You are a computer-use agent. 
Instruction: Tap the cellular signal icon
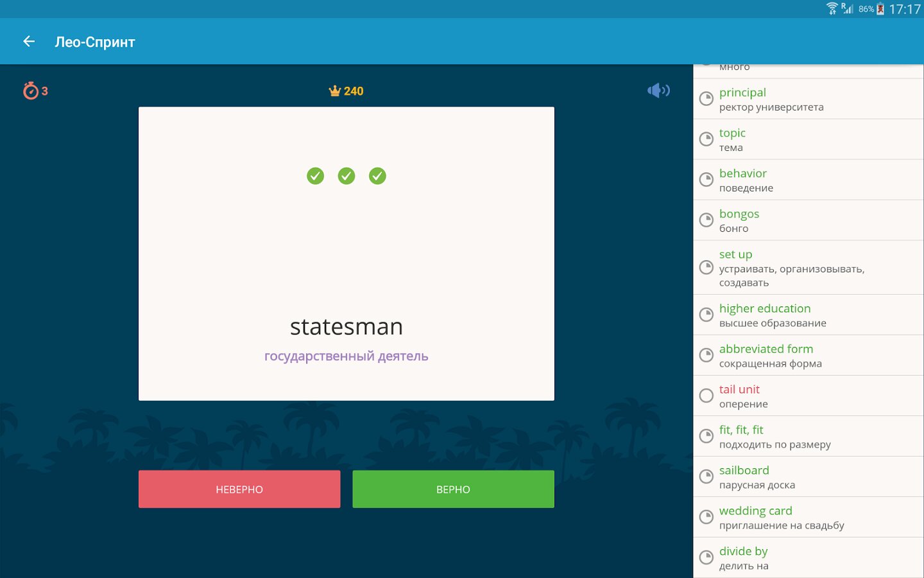coord(847,8)
